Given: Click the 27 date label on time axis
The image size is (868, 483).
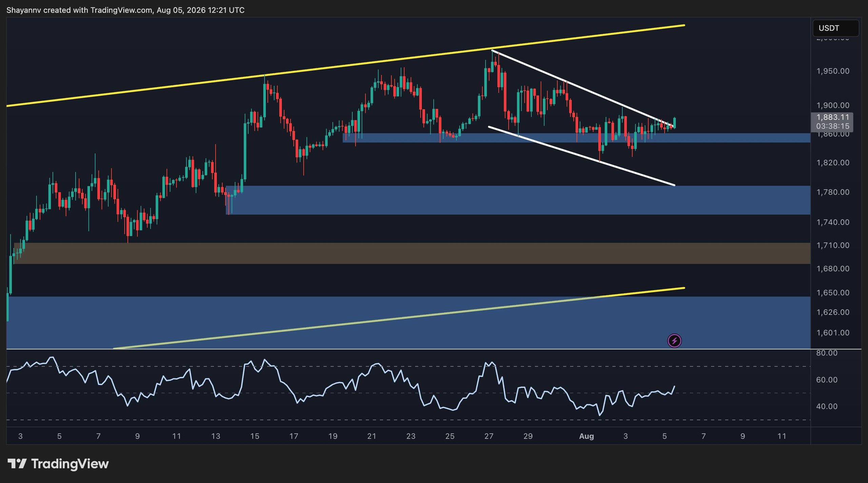Looking at the screenshot, I should (489, 436).
